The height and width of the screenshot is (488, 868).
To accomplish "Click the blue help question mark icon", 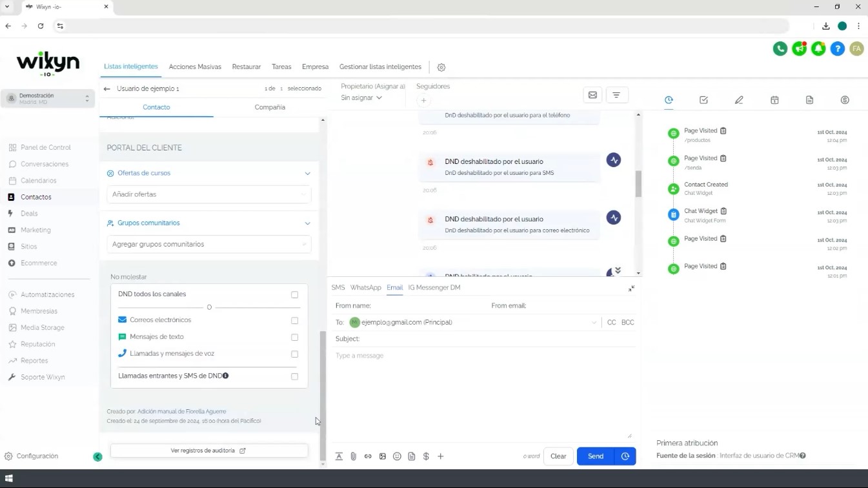I will pos(838,48).
